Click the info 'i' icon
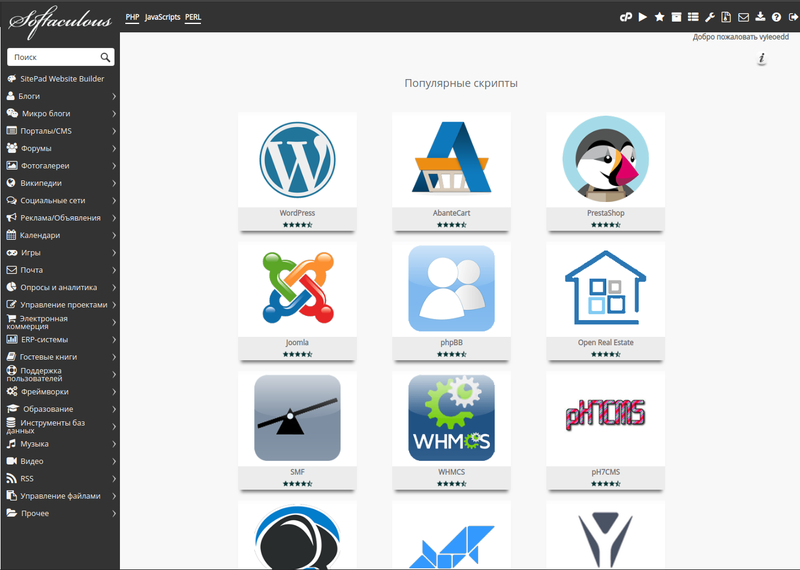The height and width of the screenshot is (570, 800). 762,58
